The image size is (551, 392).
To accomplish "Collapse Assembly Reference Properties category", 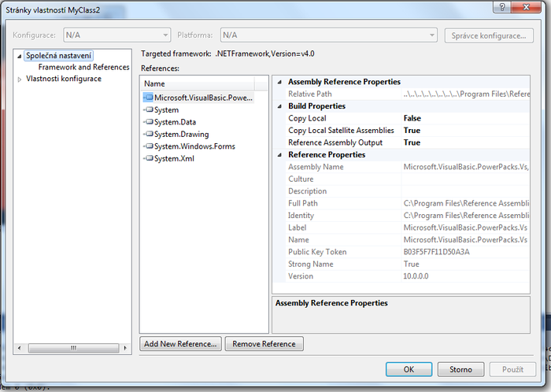I will tap(279, 82).
